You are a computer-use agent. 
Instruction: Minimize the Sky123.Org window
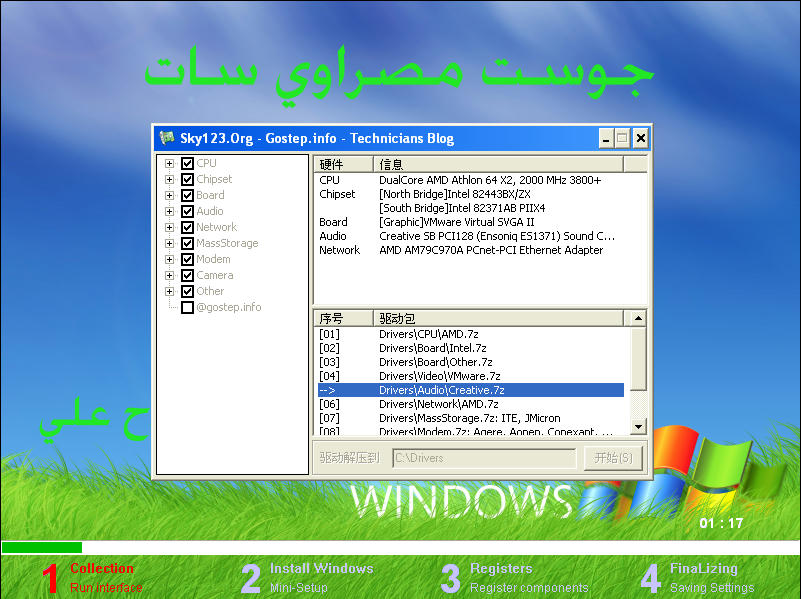coord(606,138)
